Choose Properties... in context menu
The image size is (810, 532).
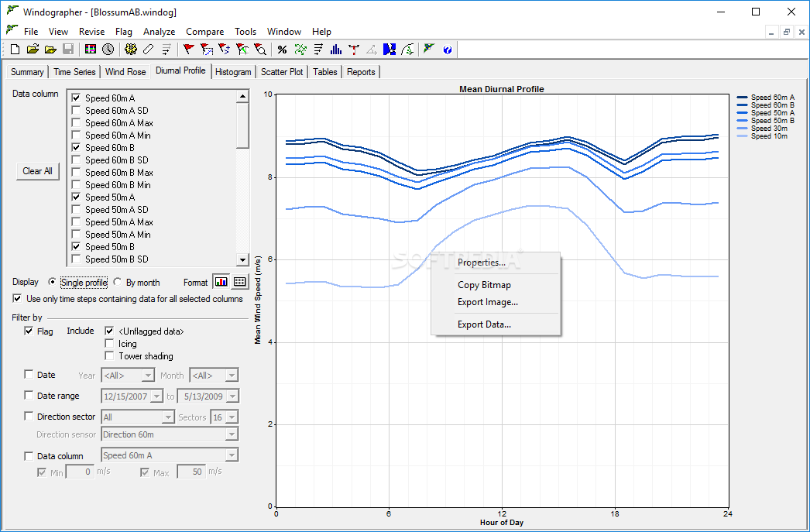point(482,263)
